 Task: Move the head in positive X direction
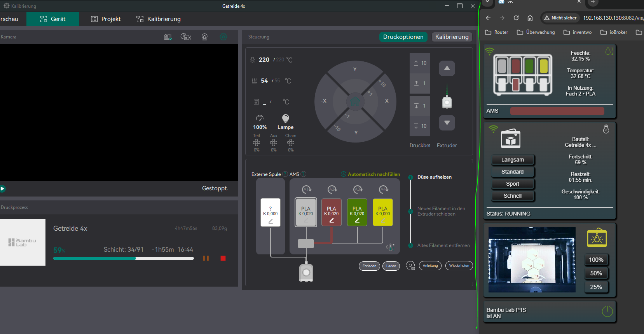tap(387, 101)
